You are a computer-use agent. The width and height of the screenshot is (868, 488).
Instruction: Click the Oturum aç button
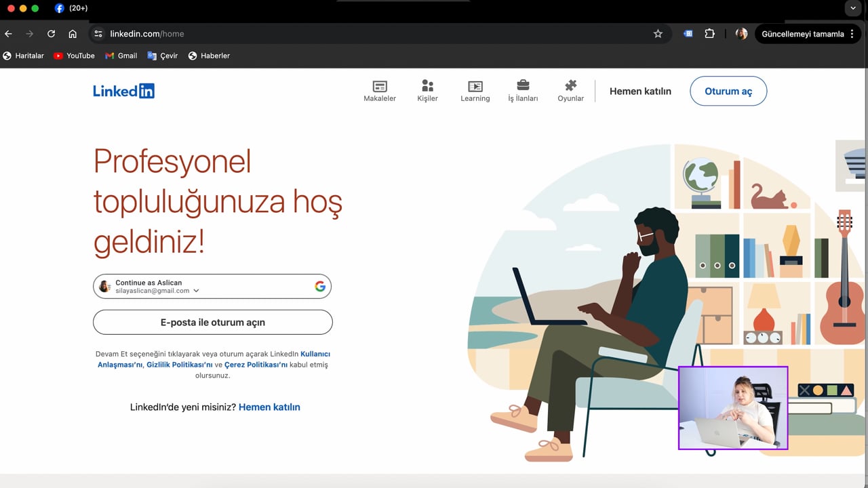[x=728, y=91]
